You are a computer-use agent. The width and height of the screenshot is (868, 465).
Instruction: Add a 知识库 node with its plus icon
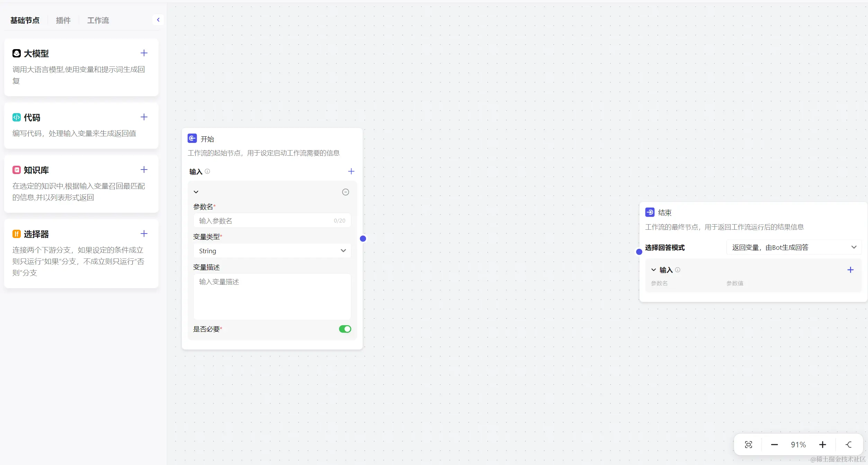[144, 170]
